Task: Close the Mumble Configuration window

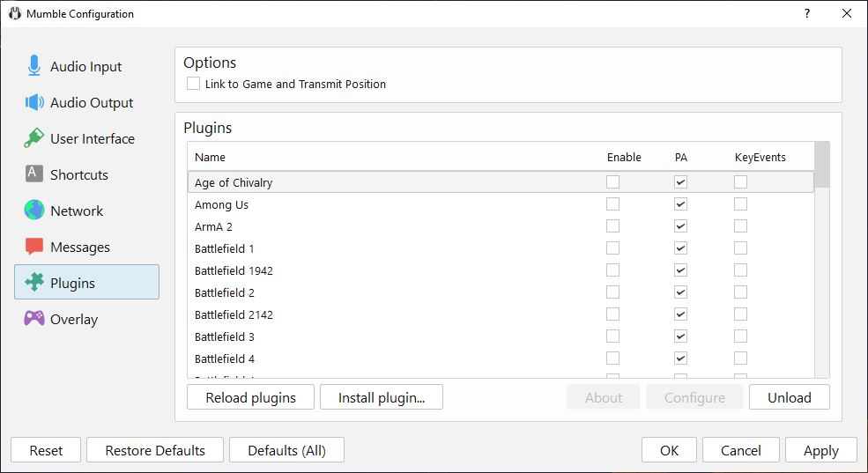Action: click(x=847, y=13)
